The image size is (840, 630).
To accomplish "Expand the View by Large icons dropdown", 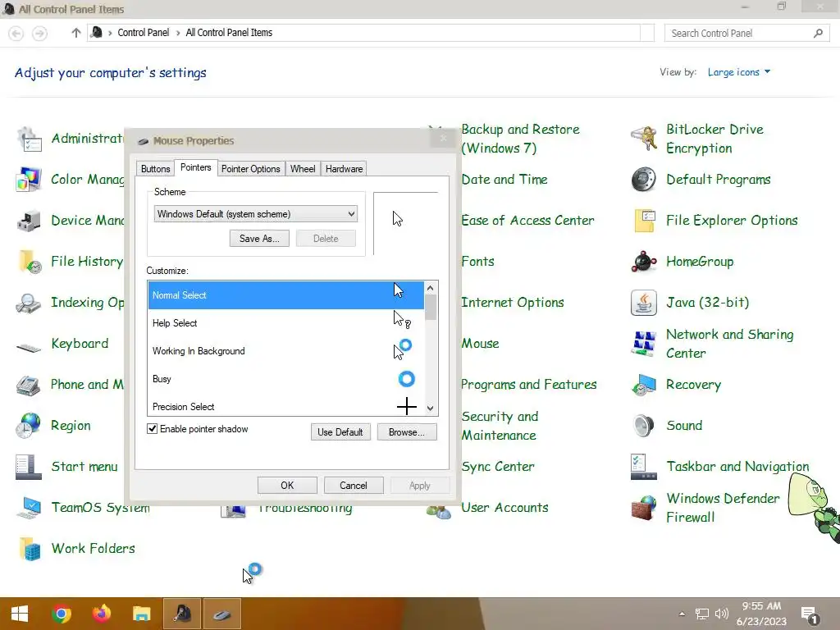I will [x=739, y=72].
